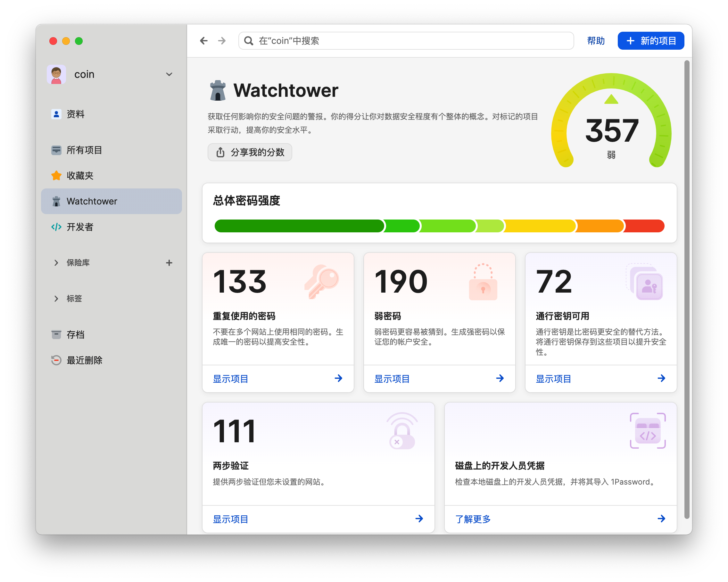Click the orange strength bar segment
The image size is (728, 582).
point(600,226)
